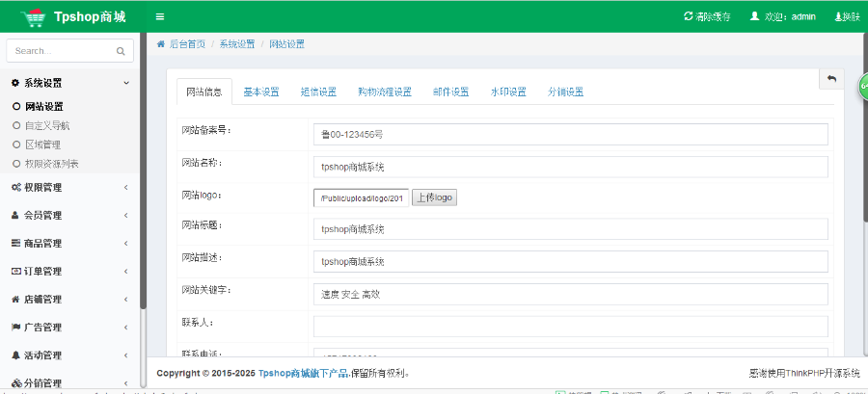Expand the 订单管理 menu arrow

(126, 271)
